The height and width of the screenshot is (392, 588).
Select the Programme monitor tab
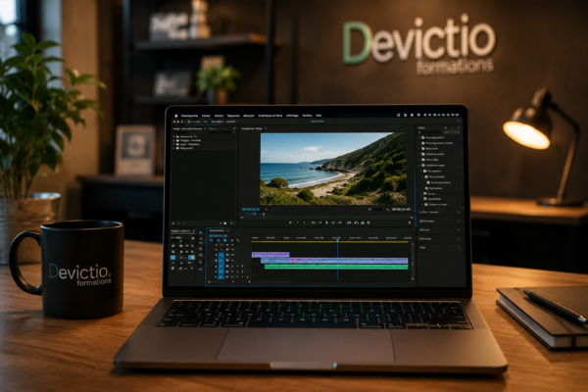252,128
